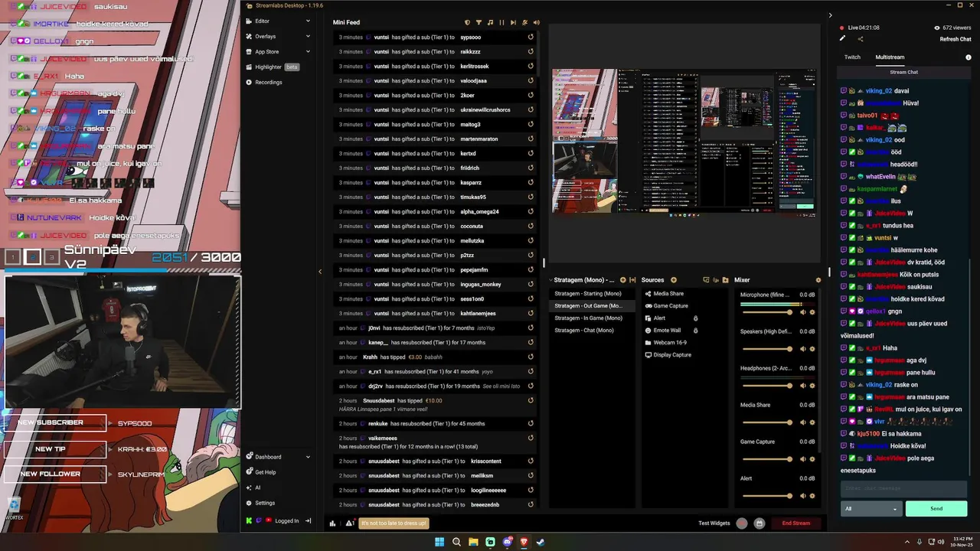The width and height of the screenshot is (980, 551).
Task: Add a new scene with plus icon
Action: tap(622, 280)
